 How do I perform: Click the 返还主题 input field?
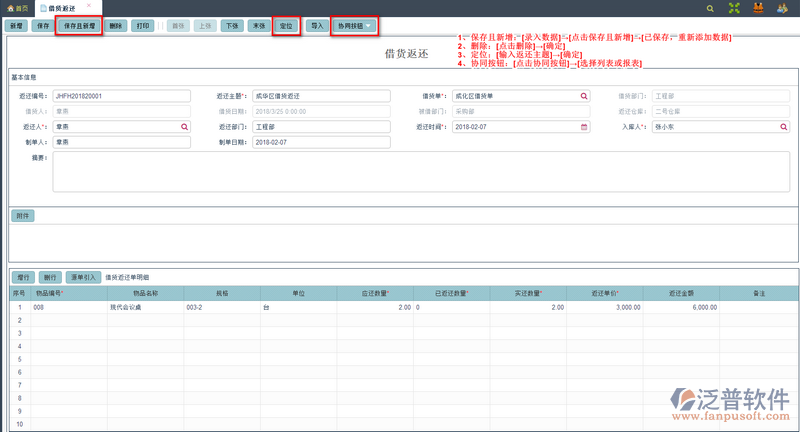[x=320, y=96]
